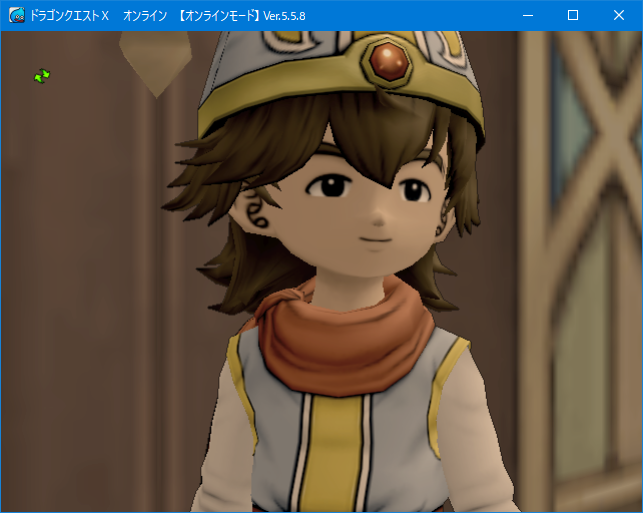Click the Dragon Quest X slime app icon

(x=17, y=16)
